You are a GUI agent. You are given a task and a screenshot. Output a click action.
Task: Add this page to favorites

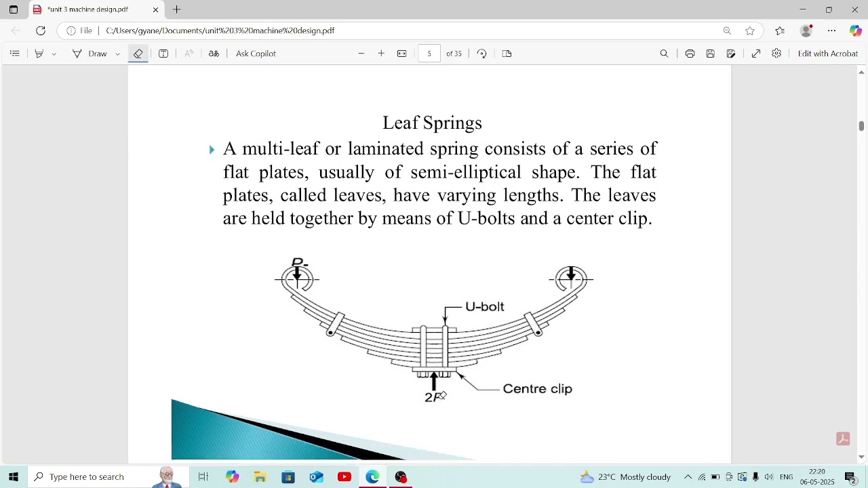click(x=750, y=30)
